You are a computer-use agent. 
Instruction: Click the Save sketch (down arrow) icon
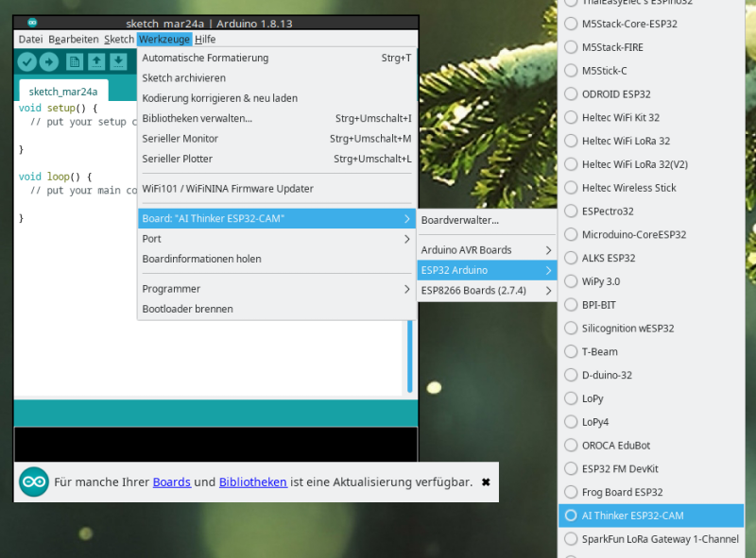118,61
